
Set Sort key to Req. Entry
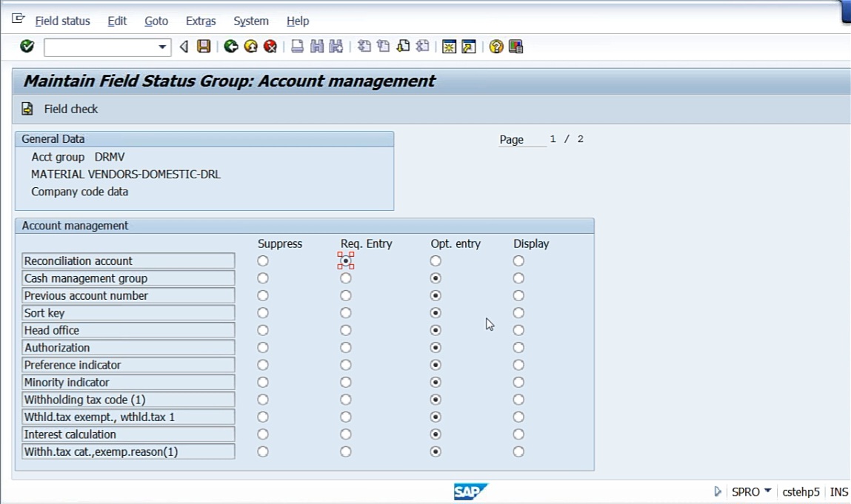click(346, 313)
